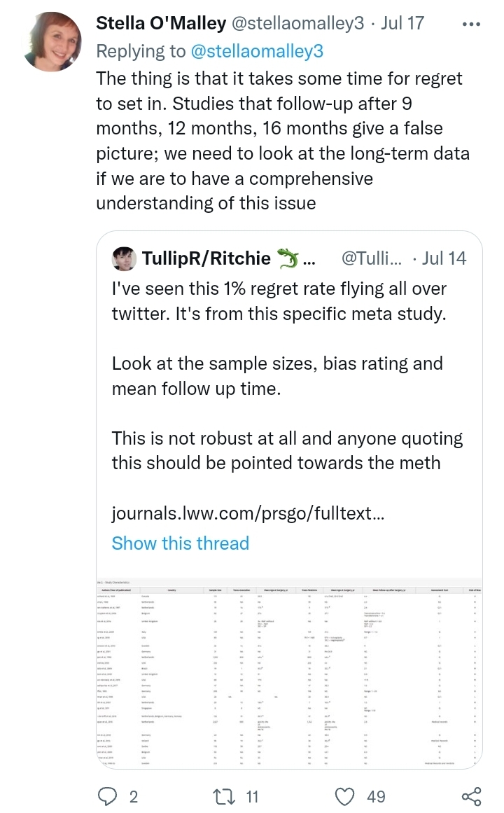Open the journals.lww.com article link

pos(248,515)
